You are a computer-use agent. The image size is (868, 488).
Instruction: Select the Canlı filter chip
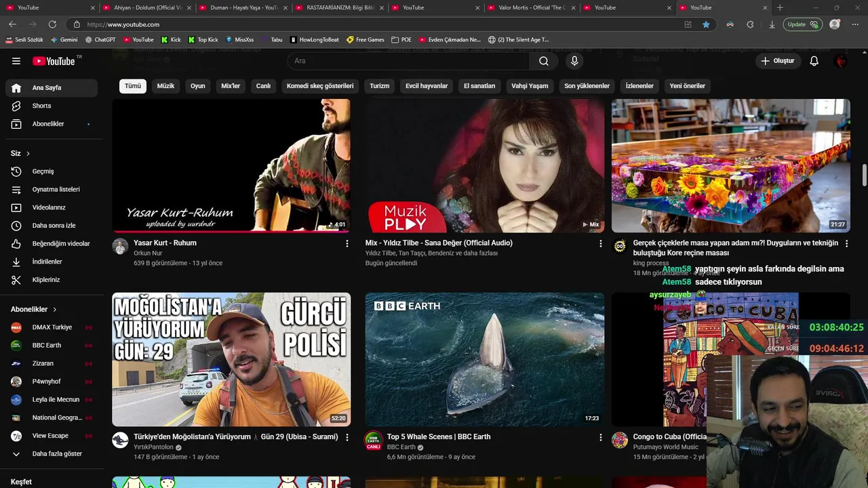263,86
